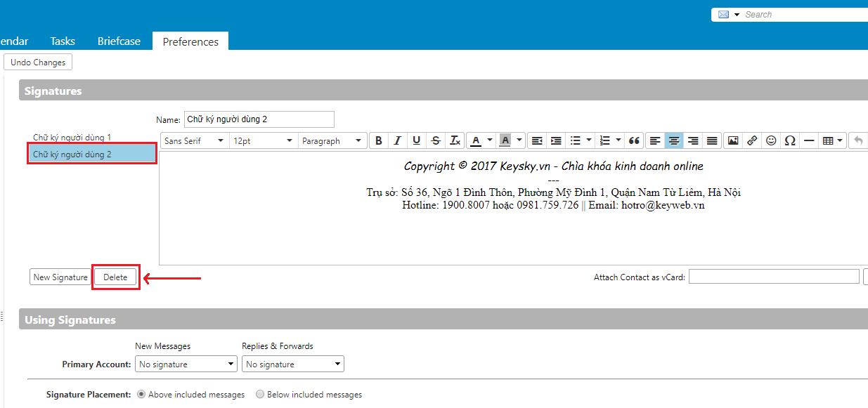The width and height of the screenshot is (868, 408).
Task: Insert a bulleted list
Action: pos(575,140)
